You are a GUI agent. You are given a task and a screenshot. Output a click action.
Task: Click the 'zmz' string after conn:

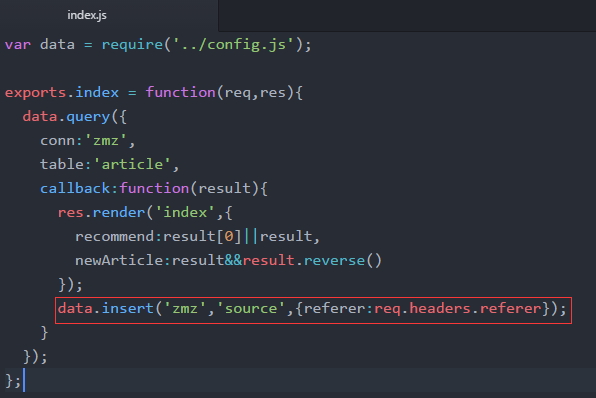point(106,141)
